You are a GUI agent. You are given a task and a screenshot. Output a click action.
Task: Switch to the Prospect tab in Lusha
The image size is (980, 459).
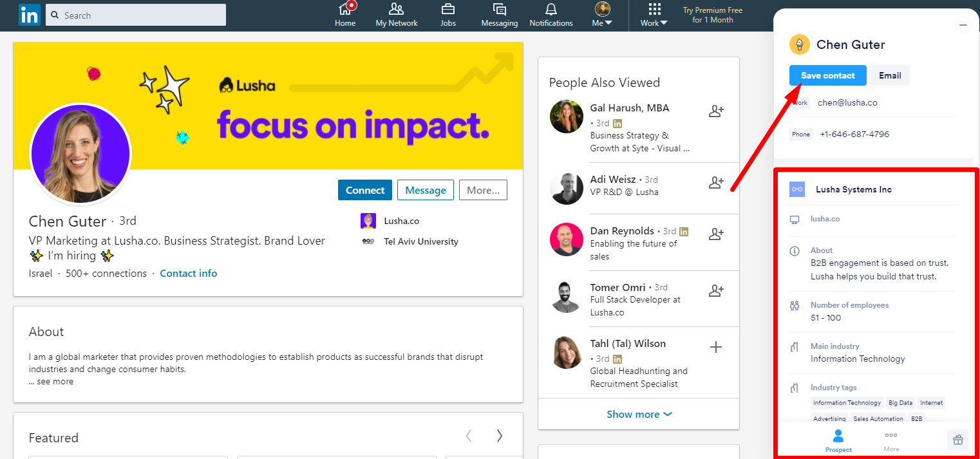click(x=838, y=440)
